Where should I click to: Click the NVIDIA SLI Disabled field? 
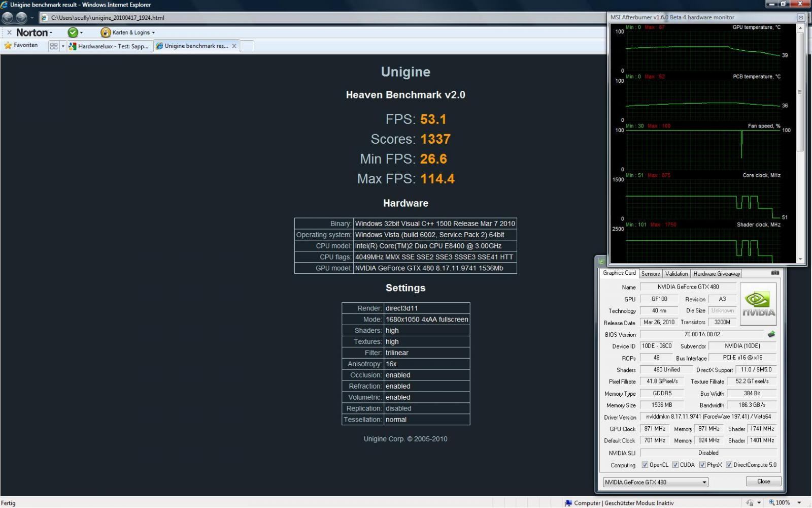coord(708,453)
